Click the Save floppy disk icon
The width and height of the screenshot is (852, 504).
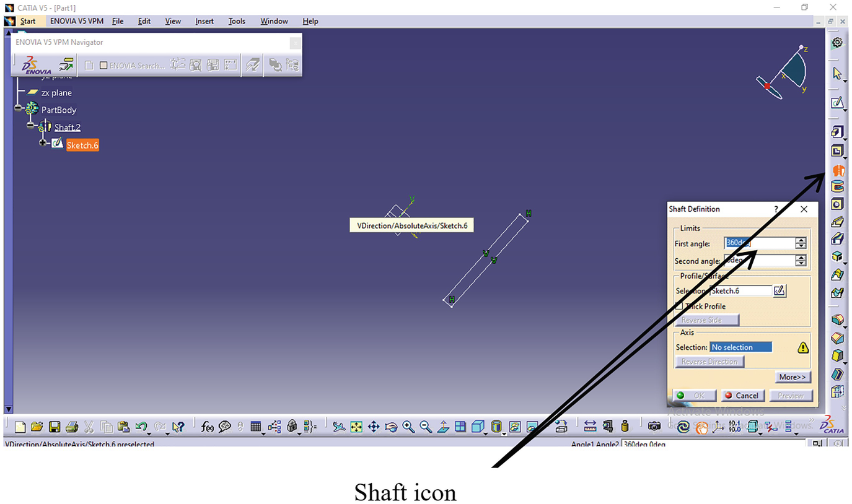point(55,427)
